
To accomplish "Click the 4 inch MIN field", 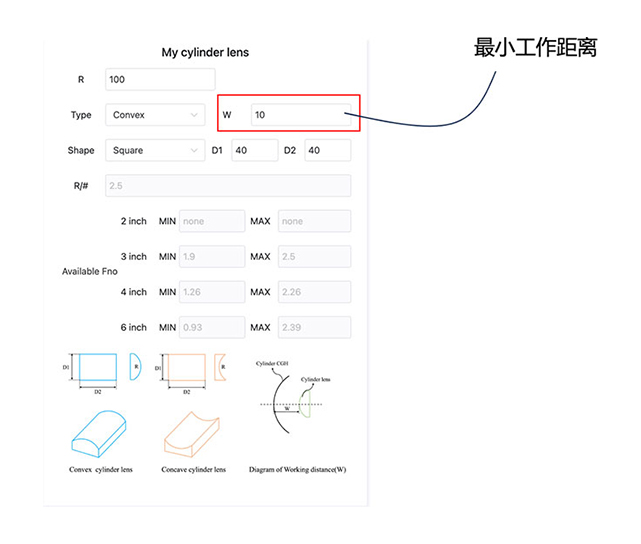I will [x=211, y=292].
